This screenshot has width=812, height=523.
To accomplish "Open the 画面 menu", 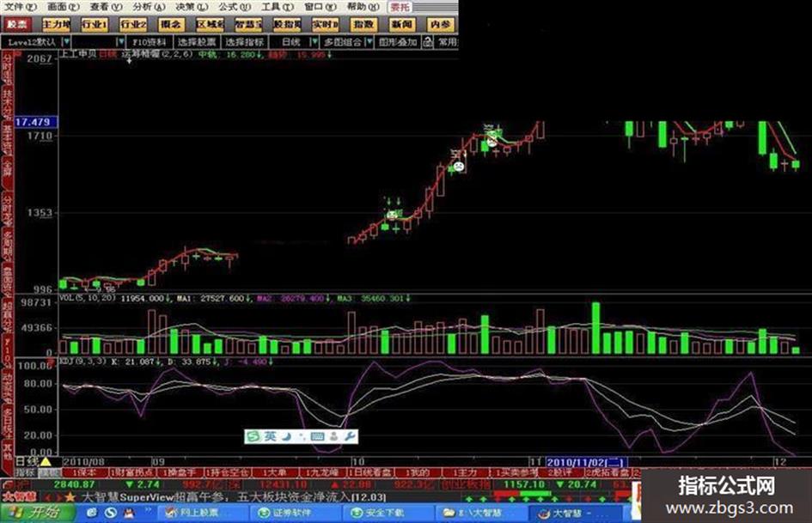I will click(64, 7).
